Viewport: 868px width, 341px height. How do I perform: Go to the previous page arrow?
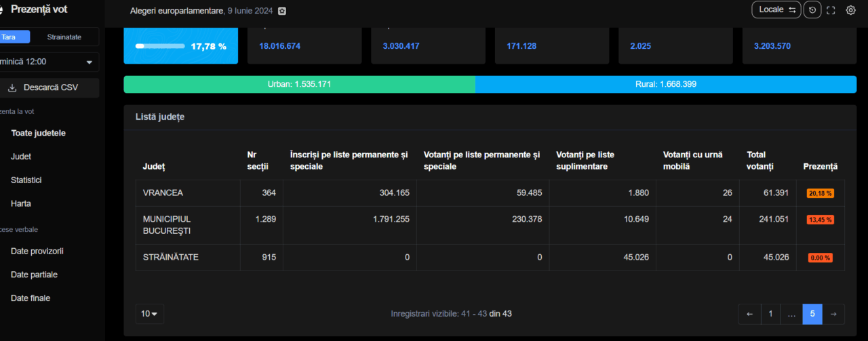click(x=749, y=314)
